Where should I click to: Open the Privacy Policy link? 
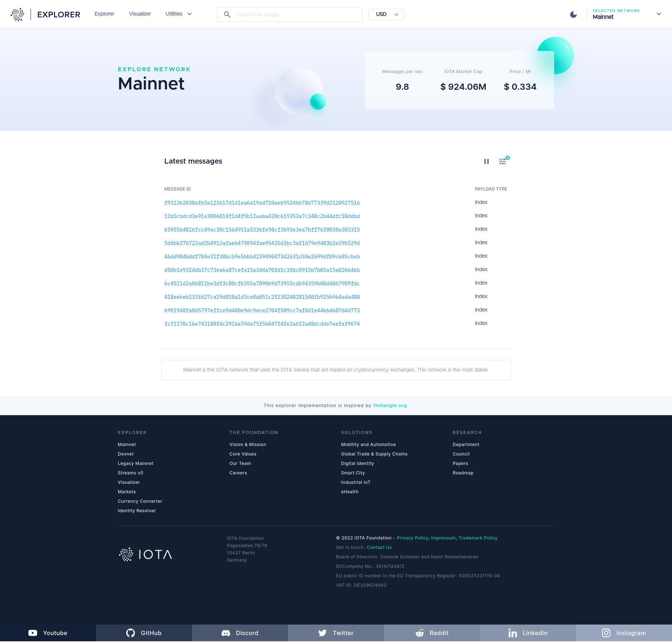[412, 538]
